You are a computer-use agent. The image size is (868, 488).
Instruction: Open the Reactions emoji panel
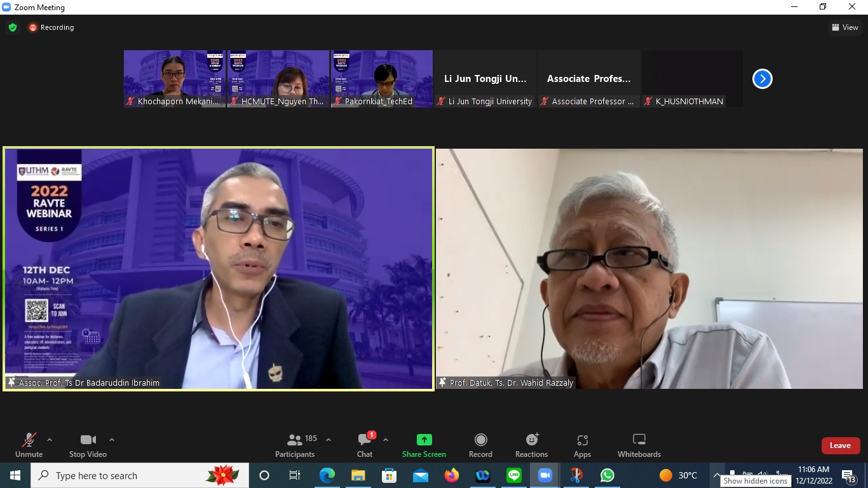[x=531, y=445]
